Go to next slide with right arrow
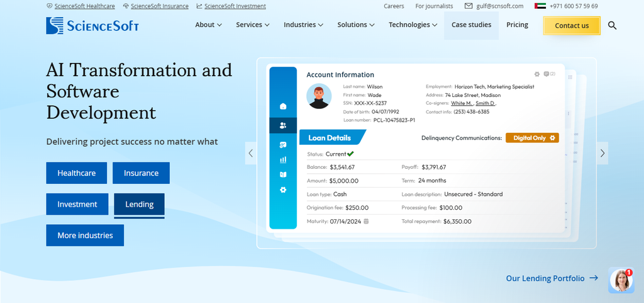The image size is (644, 303). tap(602, 153)
